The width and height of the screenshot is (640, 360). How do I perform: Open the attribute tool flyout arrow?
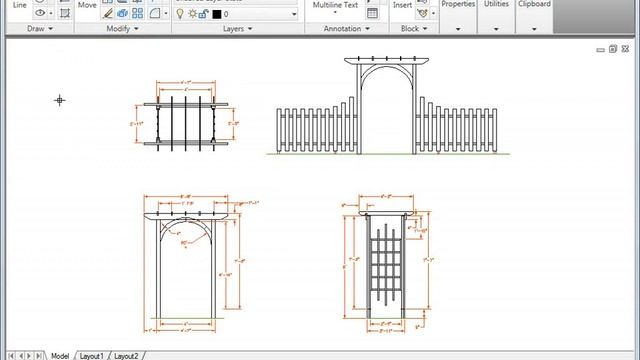click(x=433, y=13)
